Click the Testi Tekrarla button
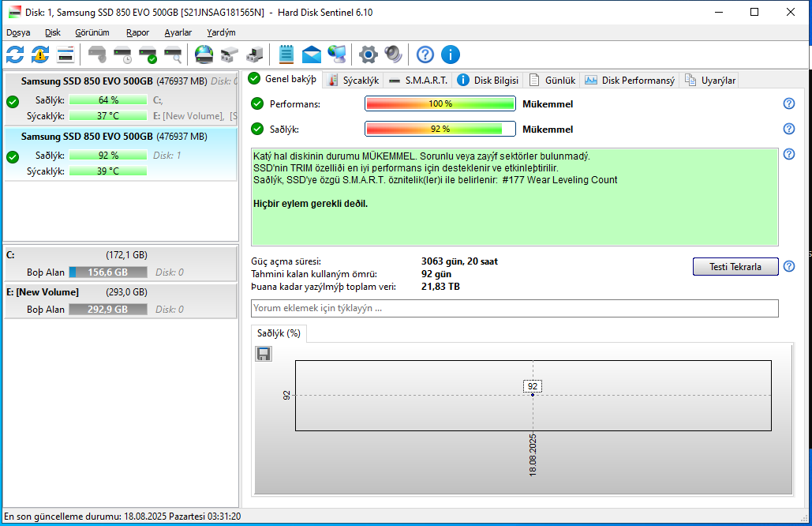812x526 pixels. 735,266
